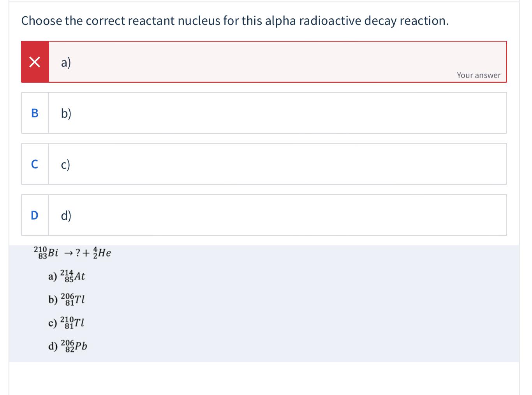The image size is (532, 395).
Task: Click the 210/83 Bi reactant symbol
Action: click(46, 253)
